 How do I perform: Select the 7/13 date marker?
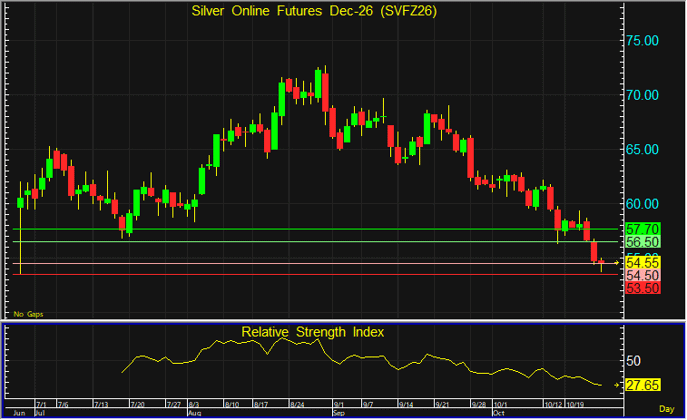tap(101, 404)
